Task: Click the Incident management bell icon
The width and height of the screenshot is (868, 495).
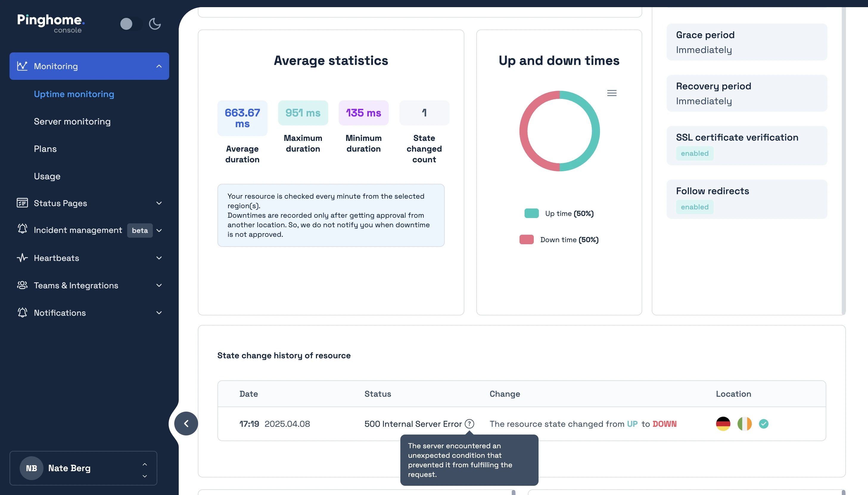Action: click(x=22, y=230)
